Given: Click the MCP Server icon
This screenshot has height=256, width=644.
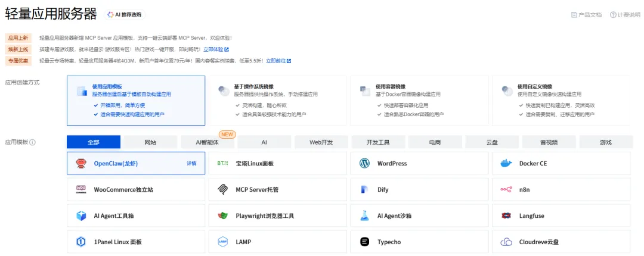Looking at the screenshot, I should [x=222, y=189].
